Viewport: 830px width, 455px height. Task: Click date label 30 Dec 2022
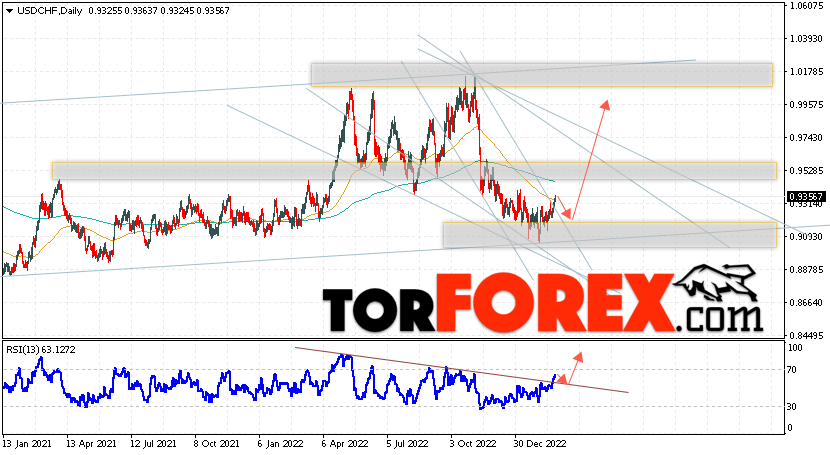coord(540,443)
